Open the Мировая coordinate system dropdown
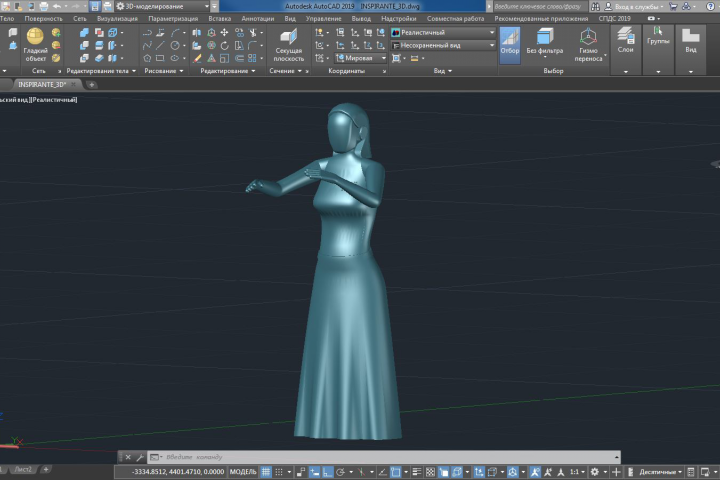The height and width of the screenshot is (480, 720). pyautogui.click(x=361, y=58)
